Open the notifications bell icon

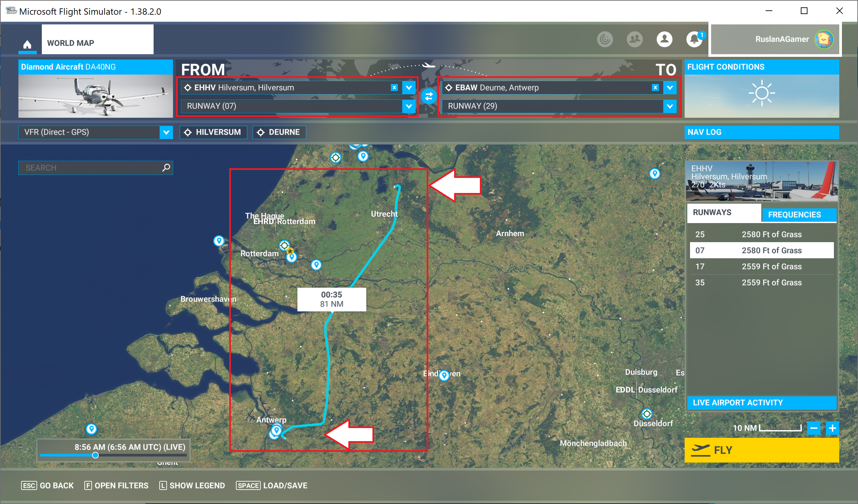click(694, 39)
